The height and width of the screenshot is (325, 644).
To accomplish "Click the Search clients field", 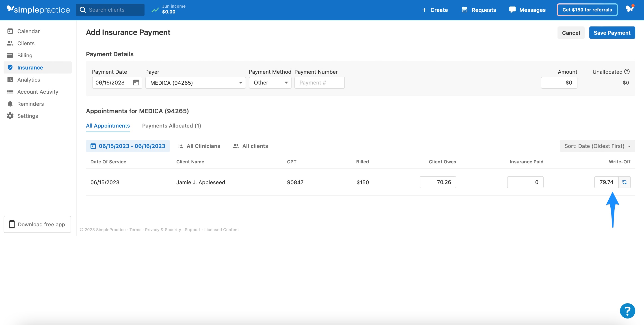I will (110, 10).
